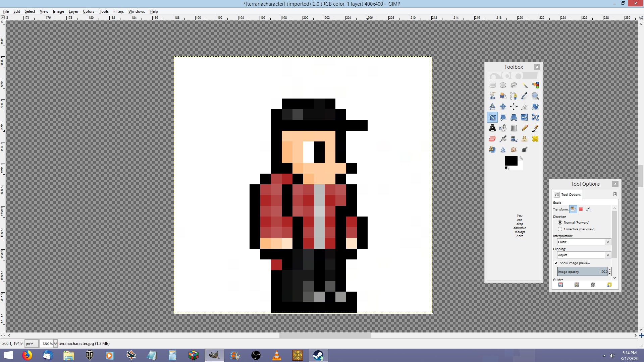Activate the Select by Color tool
Screen dimensions: 644x362
tap(535, 85)
